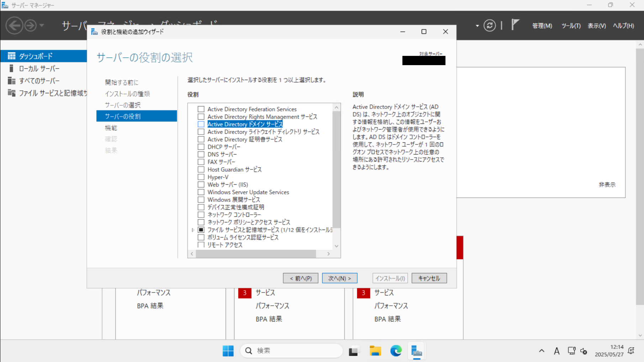Click the キャンセル button
Image resolution: width=644 pixels, height=362 pixels.
coord(429,278)
